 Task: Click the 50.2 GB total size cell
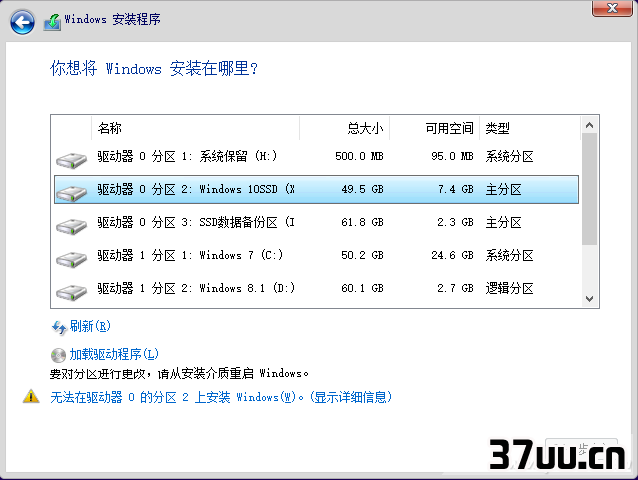363,255
